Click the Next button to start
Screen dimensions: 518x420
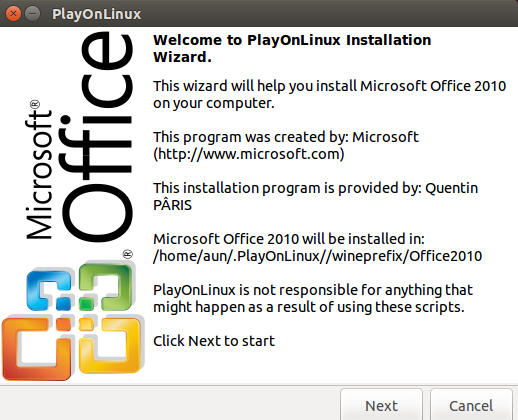(x=381, y=405)
